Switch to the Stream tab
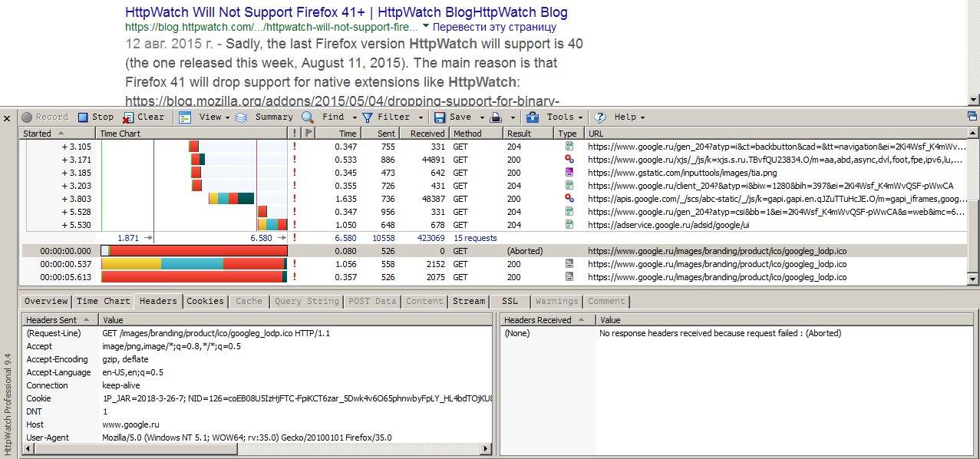The height and width of the screenshot is (459, 980). click(x=469, y=302)
